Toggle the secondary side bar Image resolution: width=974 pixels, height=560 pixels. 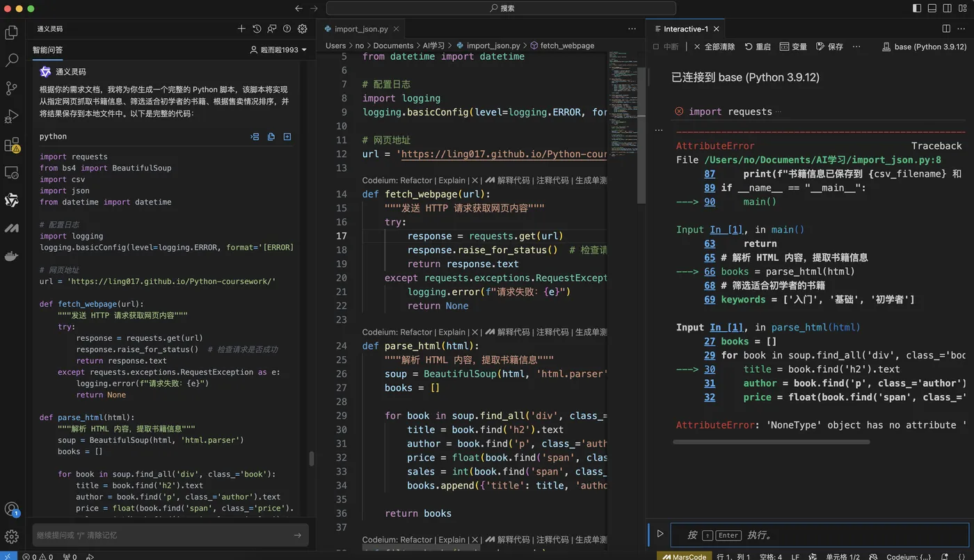pyautogui.click(x=948, y=8)
